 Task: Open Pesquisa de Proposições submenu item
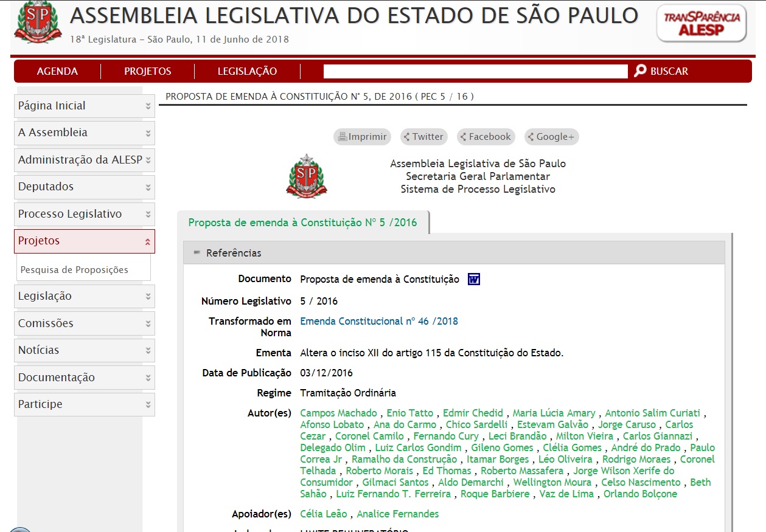(x=74, y=269)
